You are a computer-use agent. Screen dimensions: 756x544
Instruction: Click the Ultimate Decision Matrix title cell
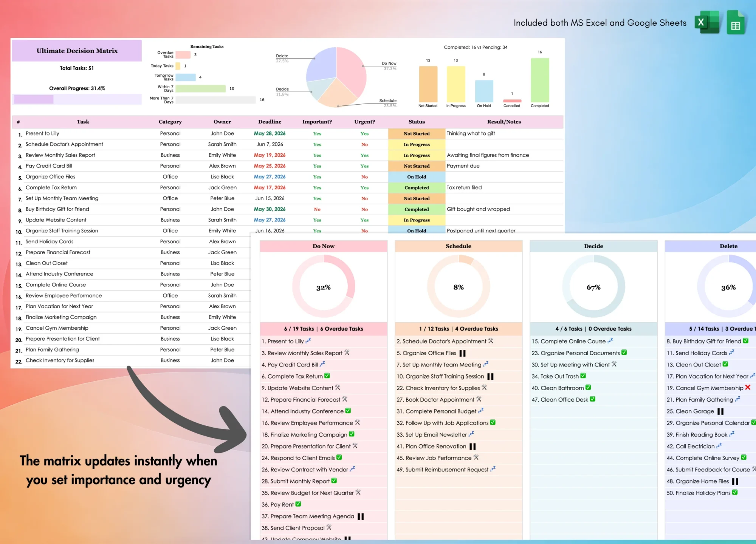[77, 51]
